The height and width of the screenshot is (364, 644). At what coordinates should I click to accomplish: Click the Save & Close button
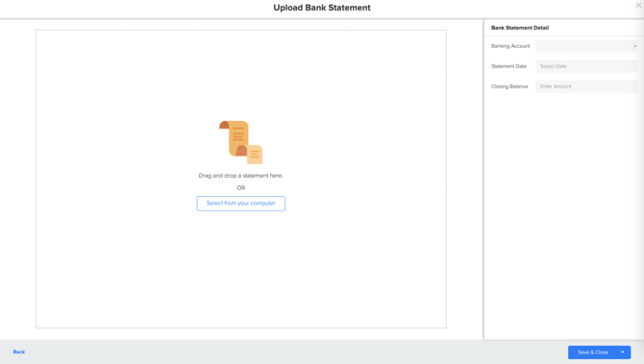pos(592,352)
